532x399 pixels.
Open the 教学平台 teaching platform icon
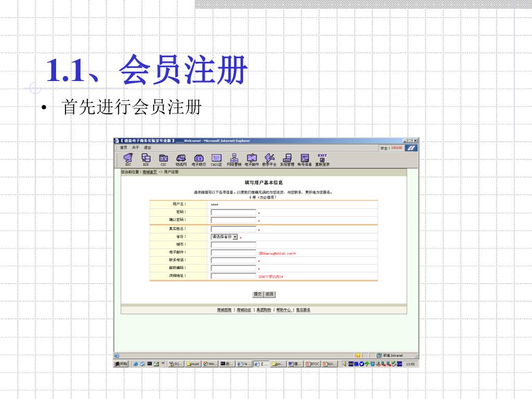[270, 159]
